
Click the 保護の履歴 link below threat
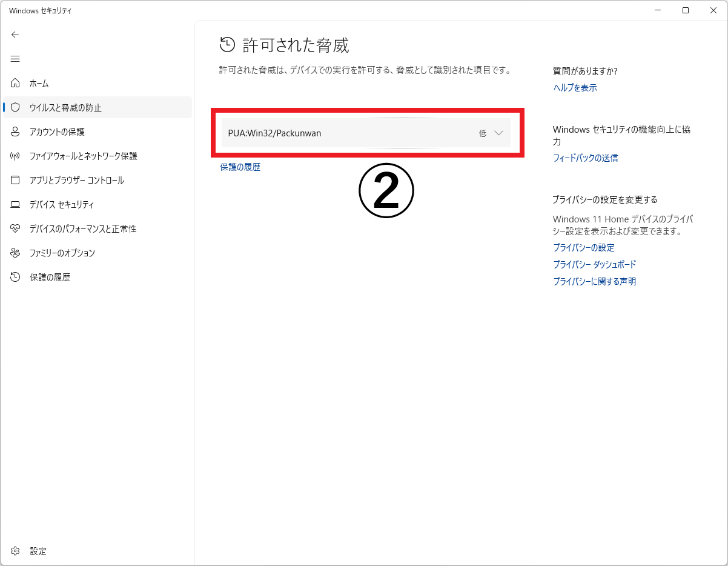tap(240, 167)
